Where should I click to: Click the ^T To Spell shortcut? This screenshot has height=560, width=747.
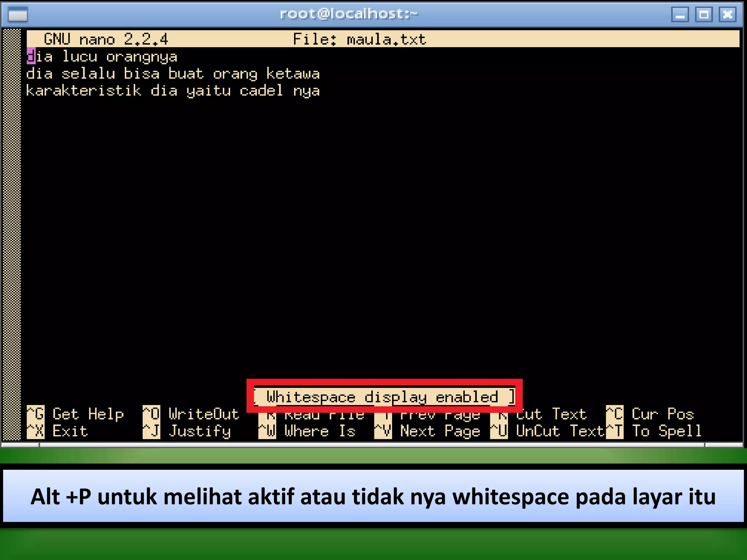click(654, 431)
